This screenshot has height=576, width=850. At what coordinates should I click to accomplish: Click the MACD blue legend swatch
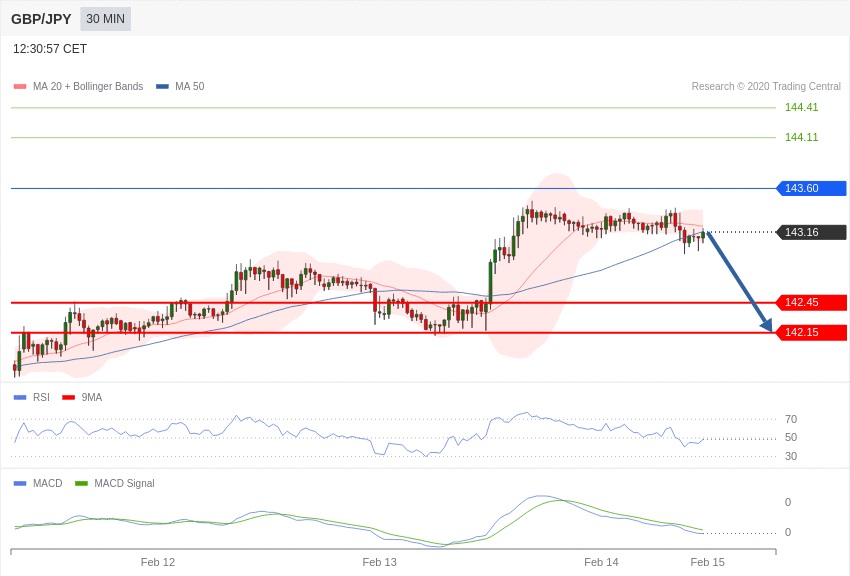click(20, 483)
